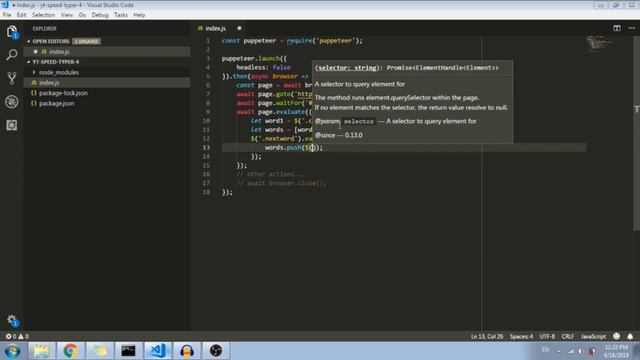This screenshot has width=640, height=360.
Task: Open the Explorer view in activity bar
Action: (x=12, y=32)
